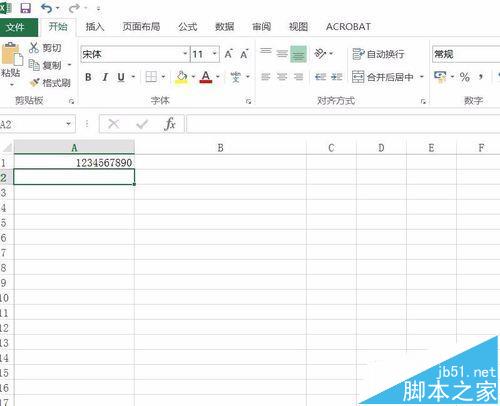Click the Paste (粘贴) clipboard icon
Screen dimensions: 500x406
pyautogui.click(x=12, y=54)
